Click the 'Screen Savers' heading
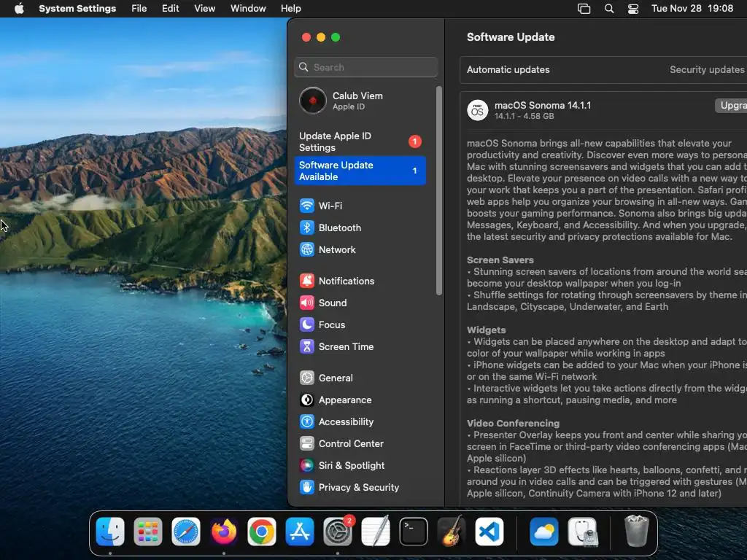 coord(500,260)
